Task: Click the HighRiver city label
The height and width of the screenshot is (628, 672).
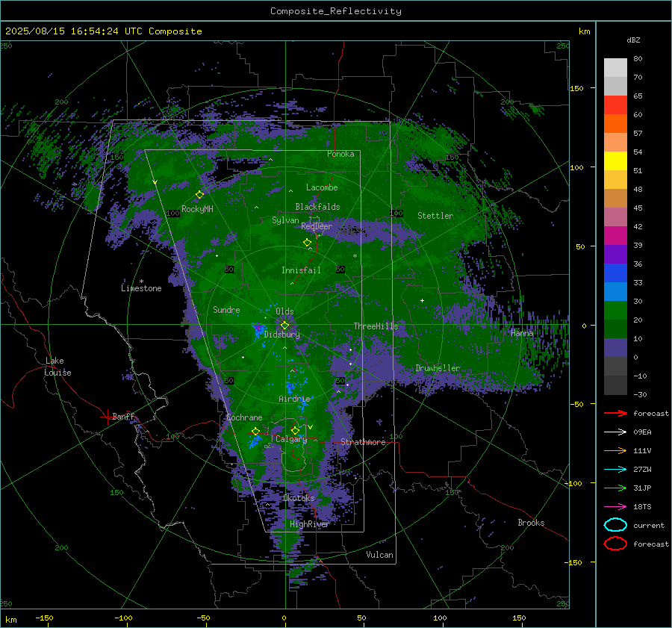Action: pos(309,524)
